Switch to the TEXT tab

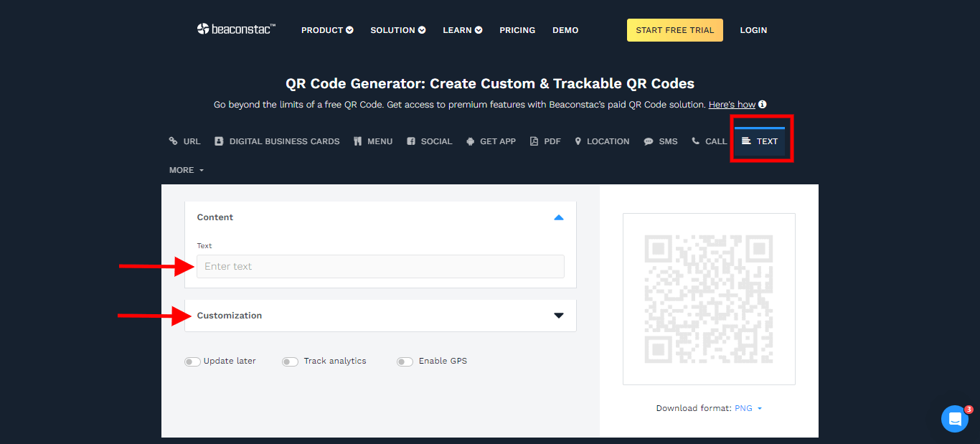(760, 141)
